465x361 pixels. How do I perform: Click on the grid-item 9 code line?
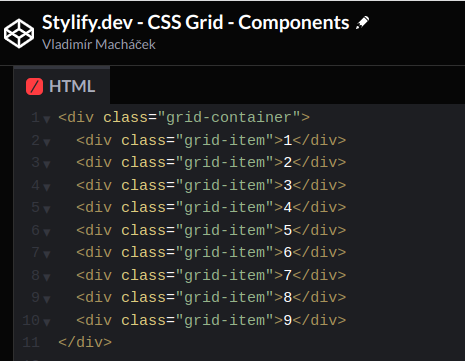(x=211, y=320)
